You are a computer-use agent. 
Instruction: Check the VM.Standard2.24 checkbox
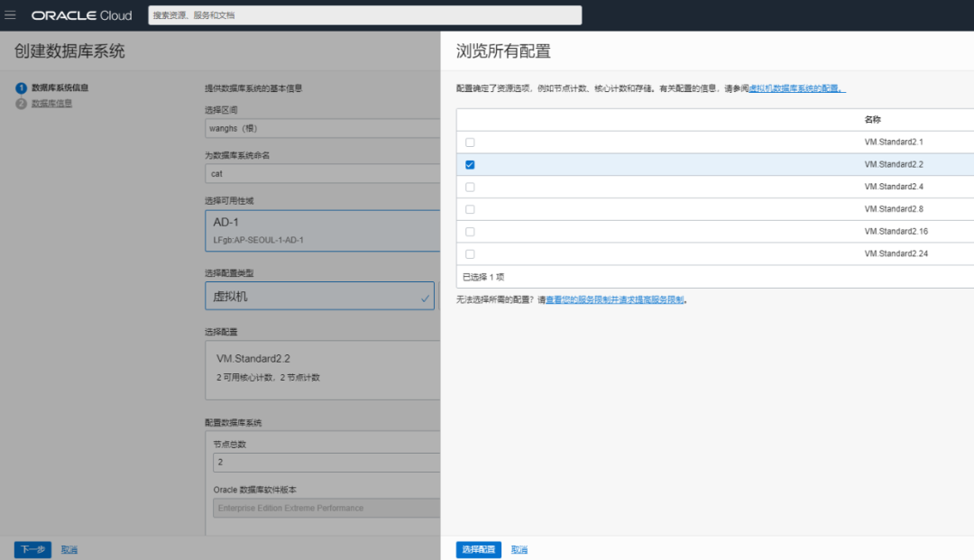pyautogui.click(x=470, y=254)
